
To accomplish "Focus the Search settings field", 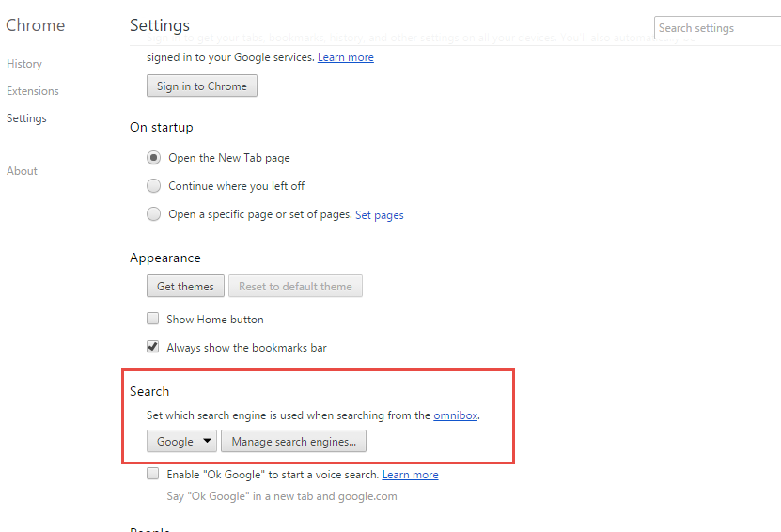I will coord(717,28).
